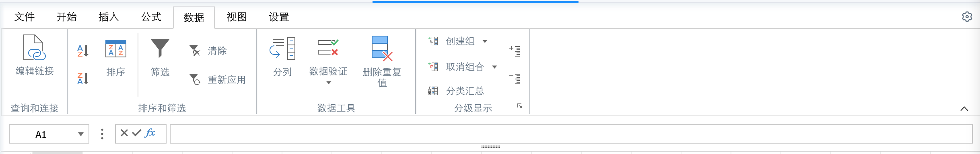Switch to the 插入 tab

click(x=109, y=17)
